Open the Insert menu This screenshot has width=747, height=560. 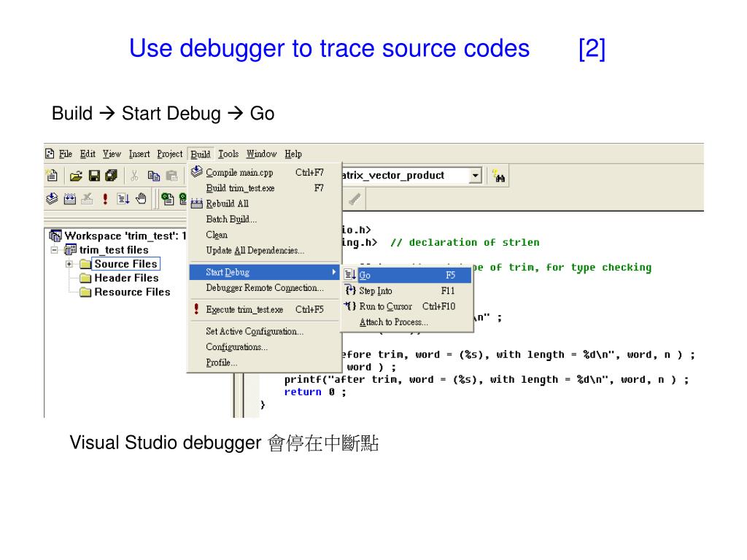(x=139, y=154)
